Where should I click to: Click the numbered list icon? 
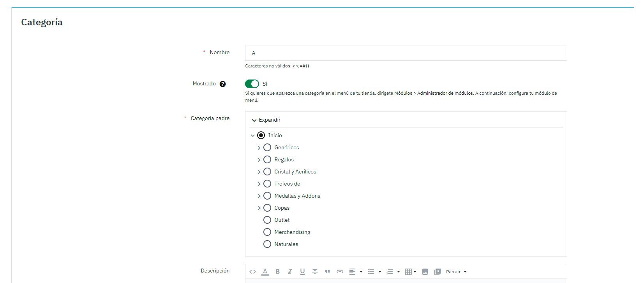(390, 272)
